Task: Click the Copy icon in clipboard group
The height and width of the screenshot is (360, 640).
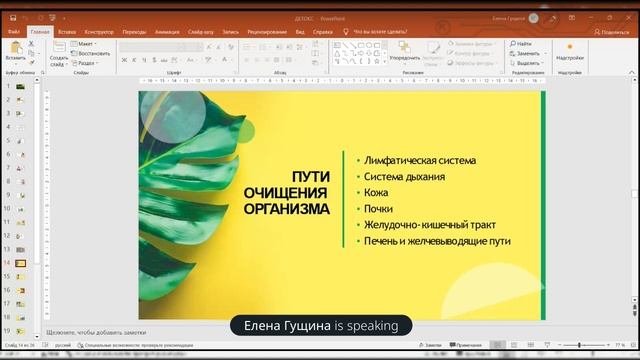Action: [31, 53]
